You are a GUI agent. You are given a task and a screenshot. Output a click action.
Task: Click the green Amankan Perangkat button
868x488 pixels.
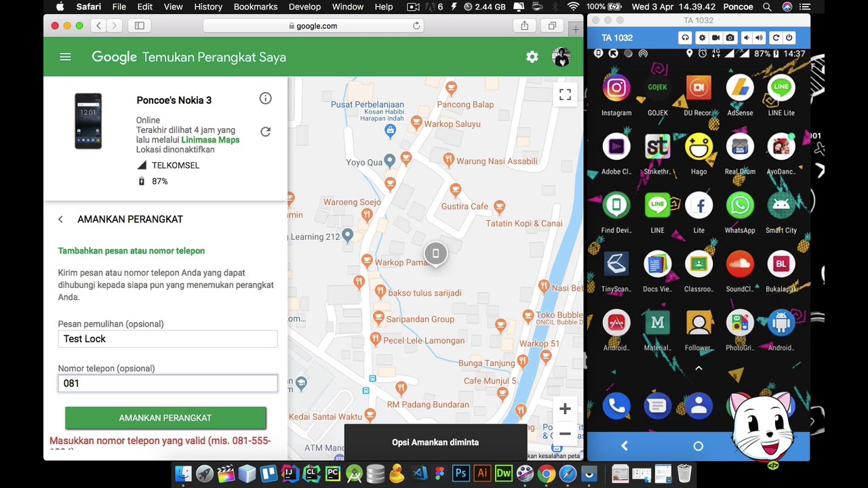pyautogui.click(x=165, y=418)
